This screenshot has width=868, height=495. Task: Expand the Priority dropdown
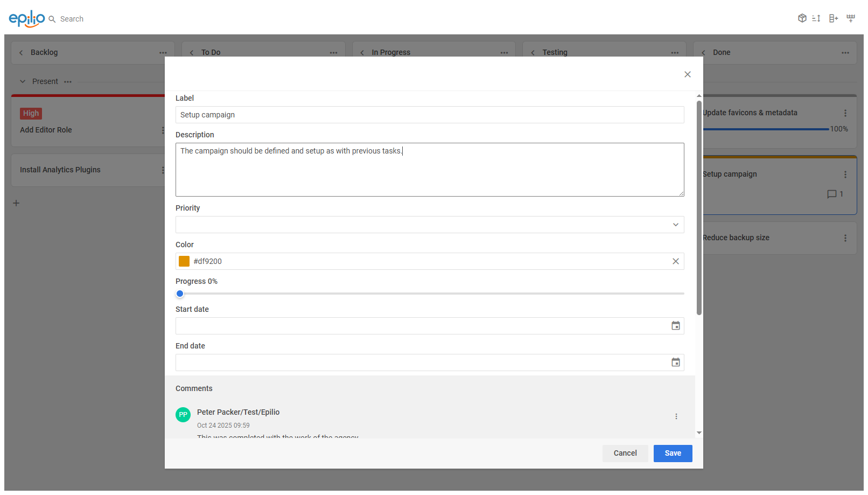click(675, 225)
